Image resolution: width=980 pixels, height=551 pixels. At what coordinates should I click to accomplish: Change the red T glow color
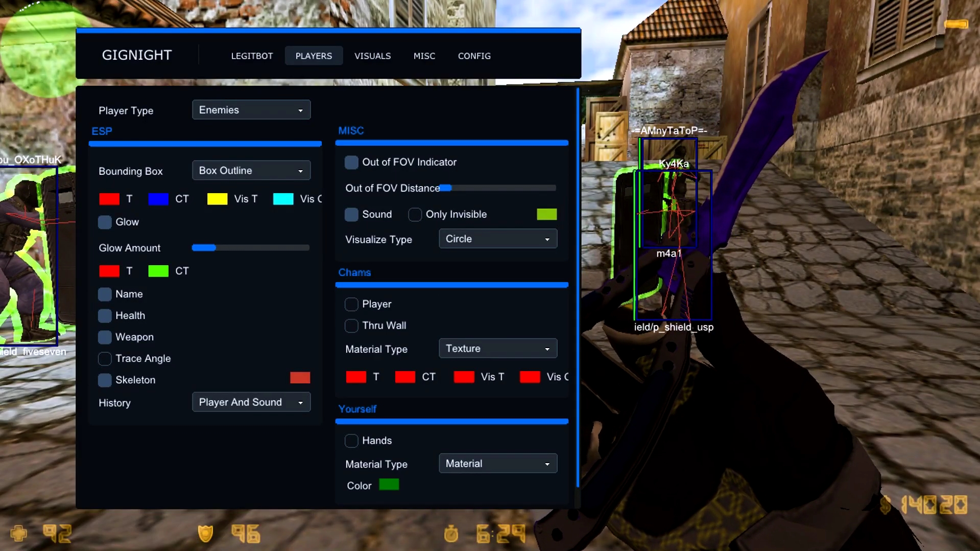(109, 271)
